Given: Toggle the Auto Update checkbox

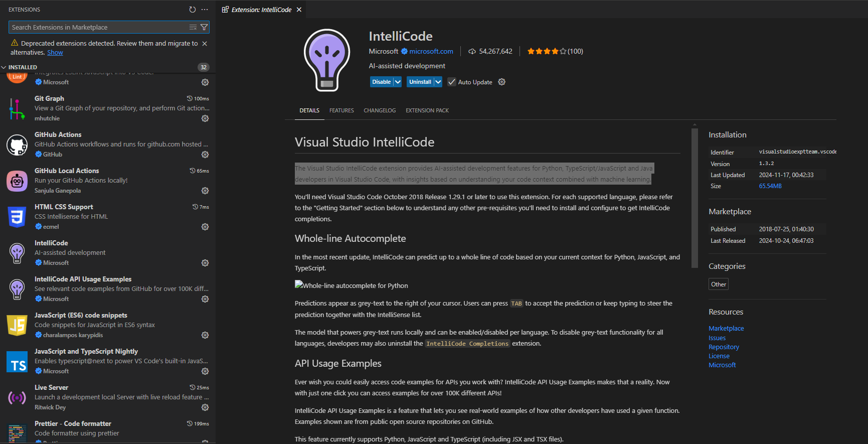Looking at the screenshot, I should 452,82.
